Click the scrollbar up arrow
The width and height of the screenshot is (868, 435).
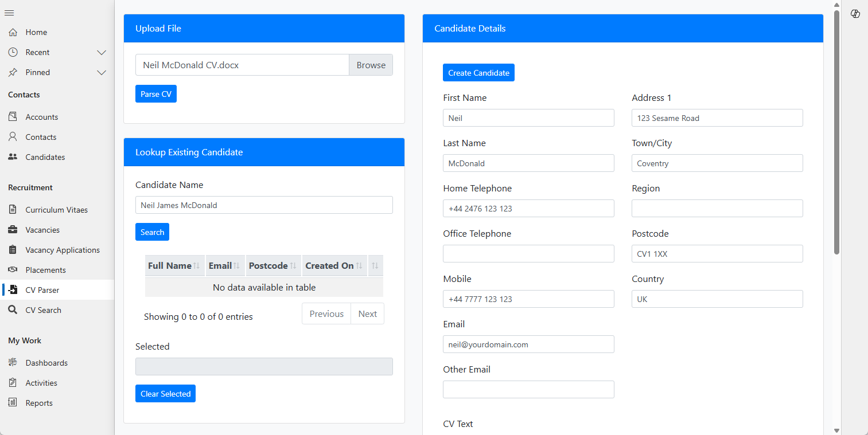pyautogui.click(x=836, y=5)
